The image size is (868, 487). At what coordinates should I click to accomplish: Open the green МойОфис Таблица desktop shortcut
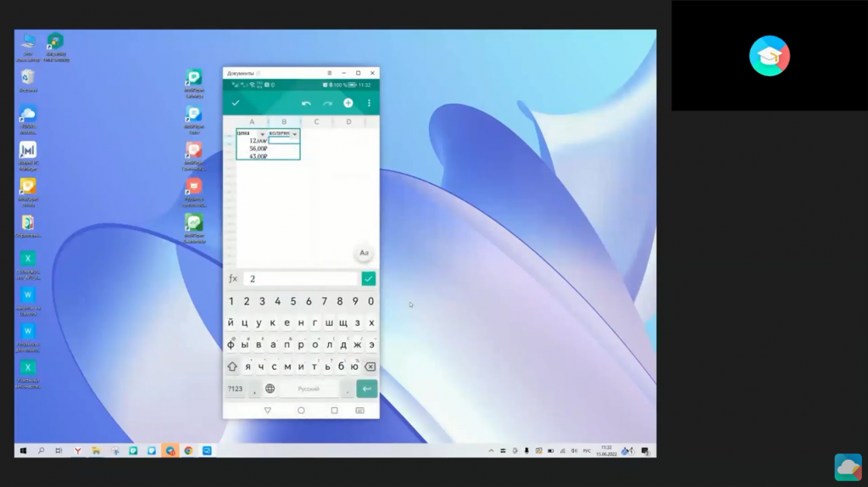(x=194, y=83)
